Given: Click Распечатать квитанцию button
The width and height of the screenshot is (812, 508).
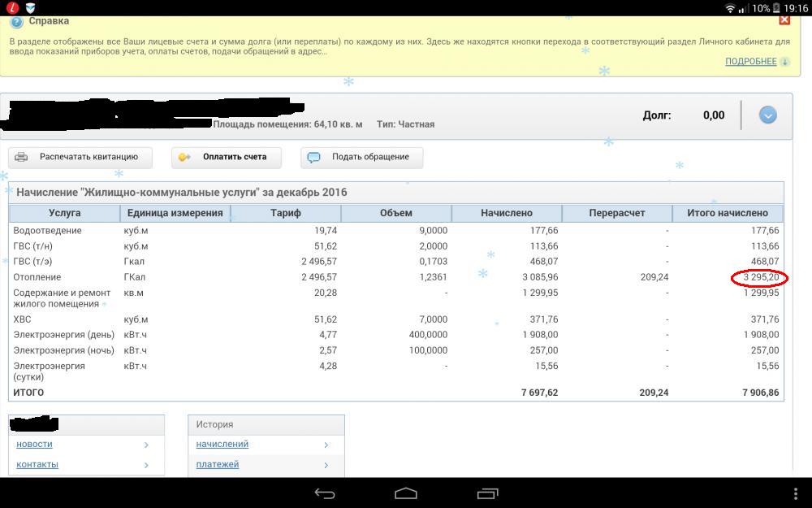Looking at the screenshot, I should [80, 157].
